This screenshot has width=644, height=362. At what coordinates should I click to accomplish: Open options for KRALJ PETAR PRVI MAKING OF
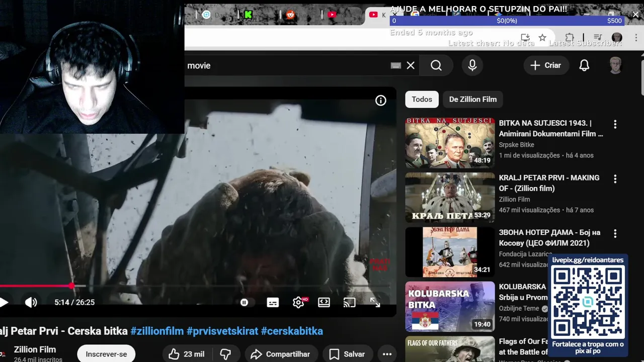pos(615,179)
